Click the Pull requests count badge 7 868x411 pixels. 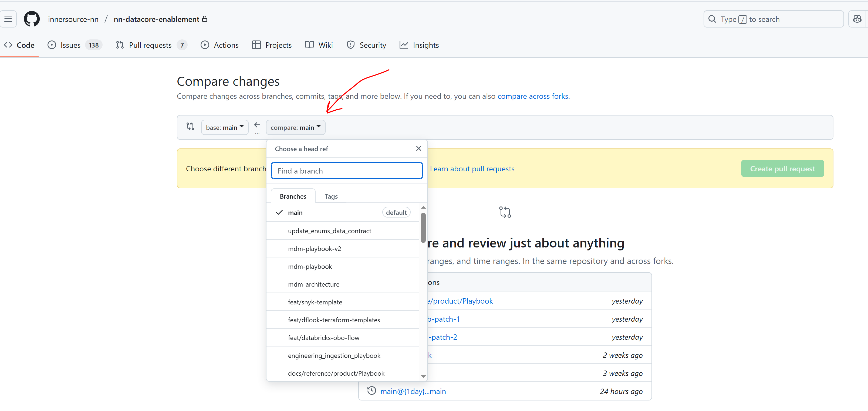click(182, 45)
